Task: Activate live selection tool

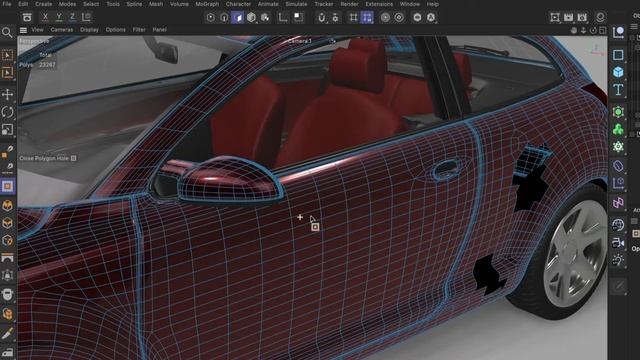Action: point(7,55)
